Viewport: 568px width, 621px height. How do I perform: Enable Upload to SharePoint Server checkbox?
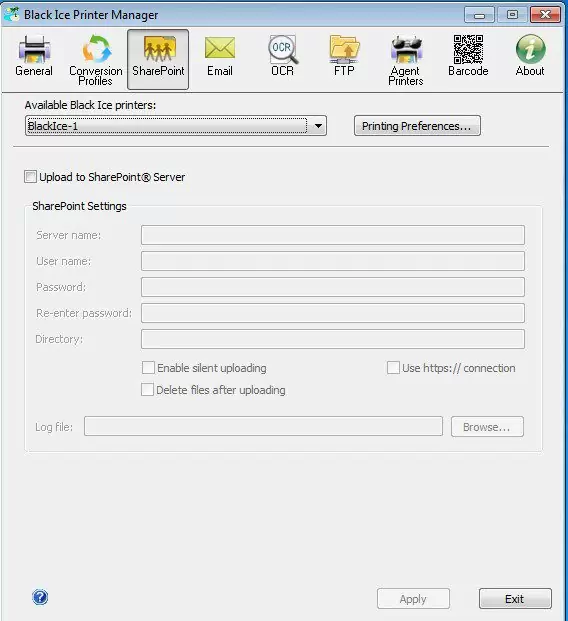(x=30, y=177)
